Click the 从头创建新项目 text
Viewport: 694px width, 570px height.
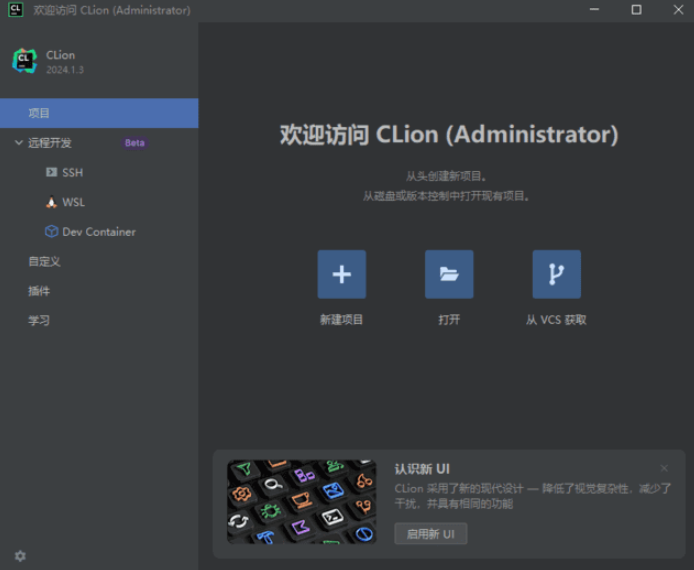[446, 176]
